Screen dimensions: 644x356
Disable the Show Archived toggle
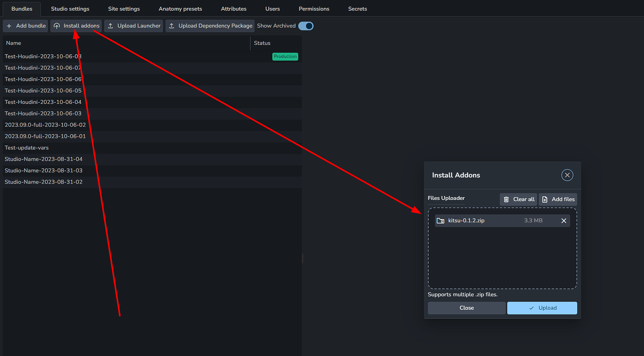click(x=306, y=26)
